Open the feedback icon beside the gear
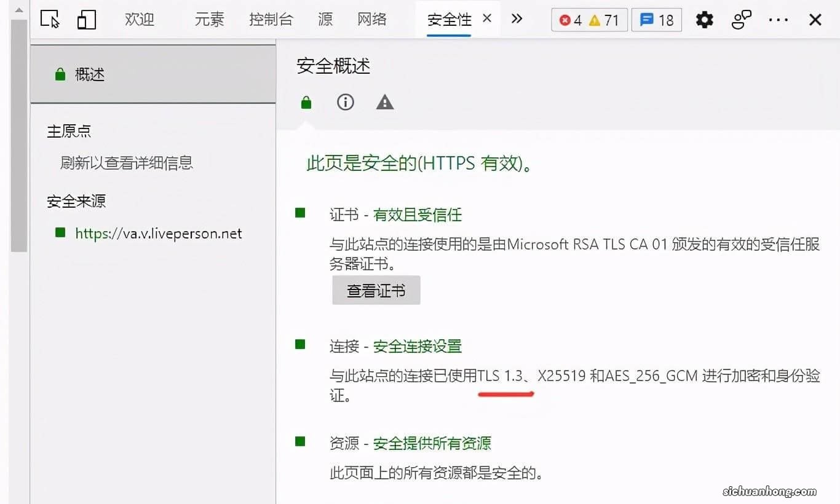840x504 pixels. click(x=741, y=19)
